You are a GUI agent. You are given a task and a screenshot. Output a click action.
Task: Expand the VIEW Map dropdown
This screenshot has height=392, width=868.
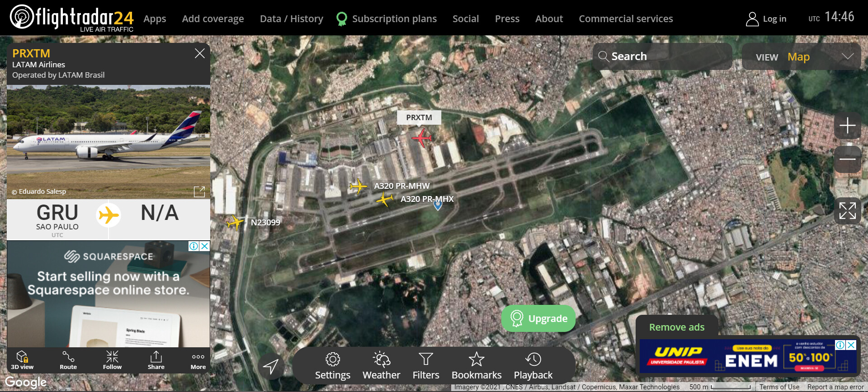tap(802, 56)
